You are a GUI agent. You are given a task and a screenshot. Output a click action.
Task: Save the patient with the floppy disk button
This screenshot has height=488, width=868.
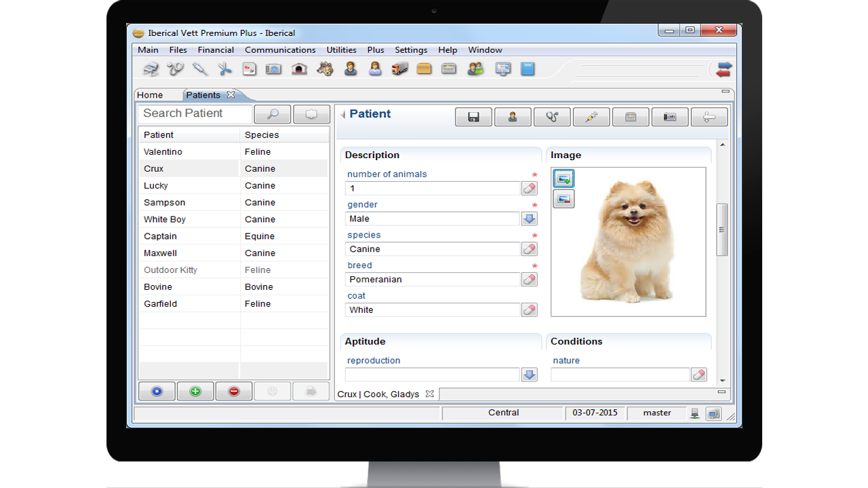coord(473,117)
